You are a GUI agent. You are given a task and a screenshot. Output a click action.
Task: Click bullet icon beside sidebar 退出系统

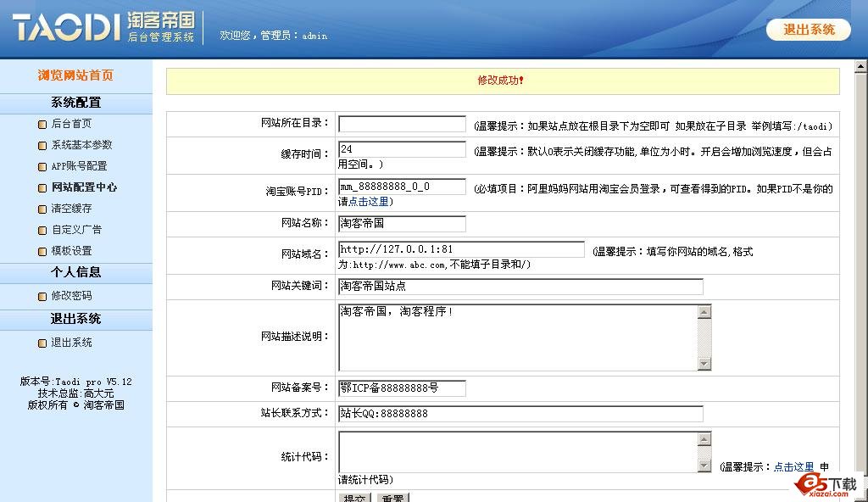42,343
